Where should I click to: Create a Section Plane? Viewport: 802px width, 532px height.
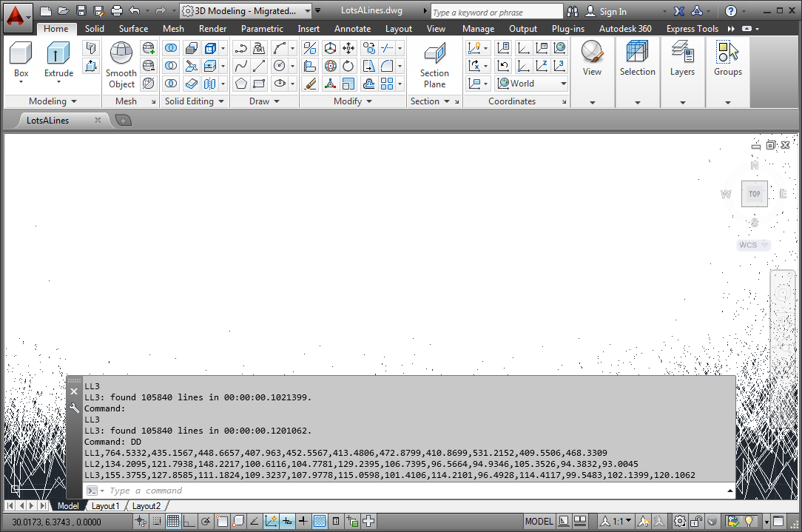pyautogui.click(x=434, y=64)
